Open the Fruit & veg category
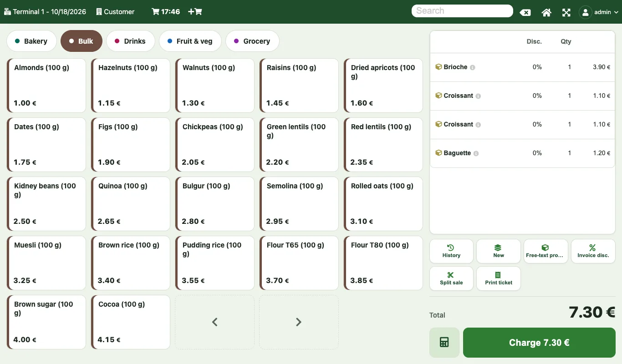622x364 pixels. click(190, 41)
